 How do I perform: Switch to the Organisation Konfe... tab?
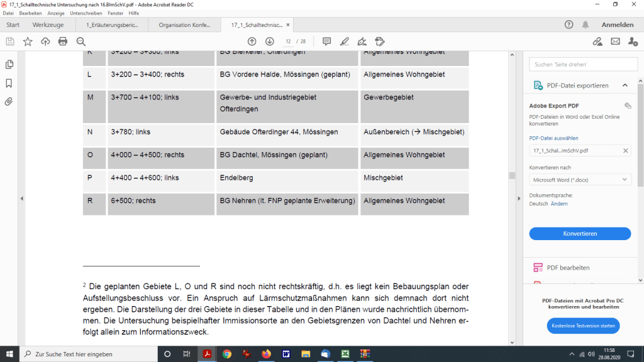(184, 25)
